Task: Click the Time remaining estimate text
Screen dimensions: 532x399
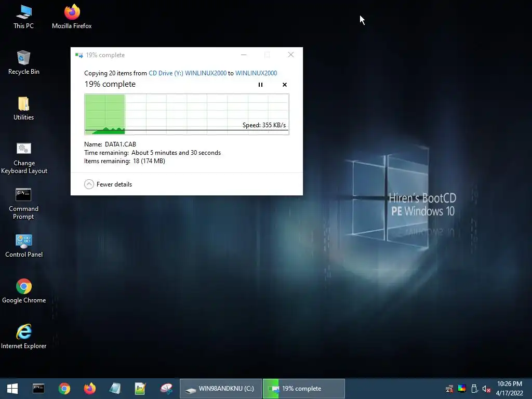Action: [x=152, y=153]
